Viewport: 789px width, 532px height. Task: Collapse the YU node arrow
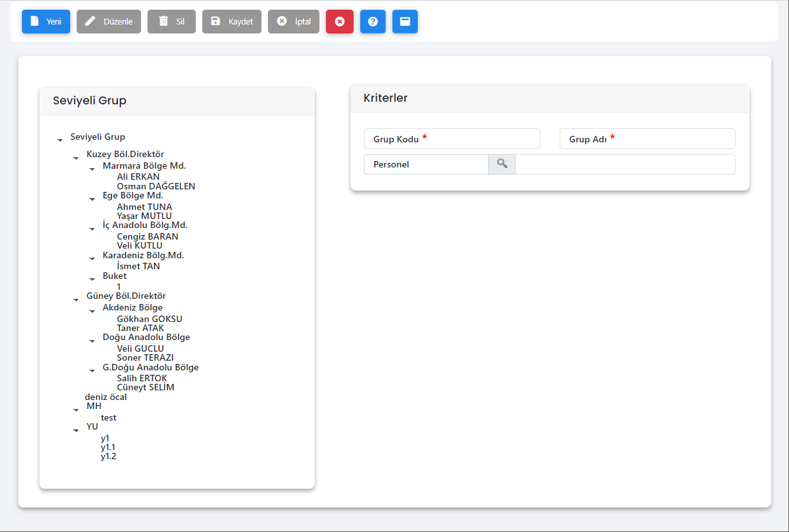(x=76, y=430)
